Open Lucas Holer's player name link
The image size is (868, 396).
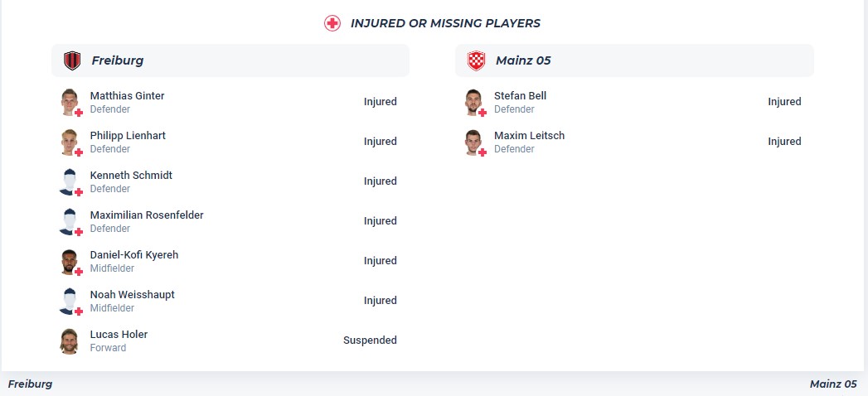[x=119, y=334]
